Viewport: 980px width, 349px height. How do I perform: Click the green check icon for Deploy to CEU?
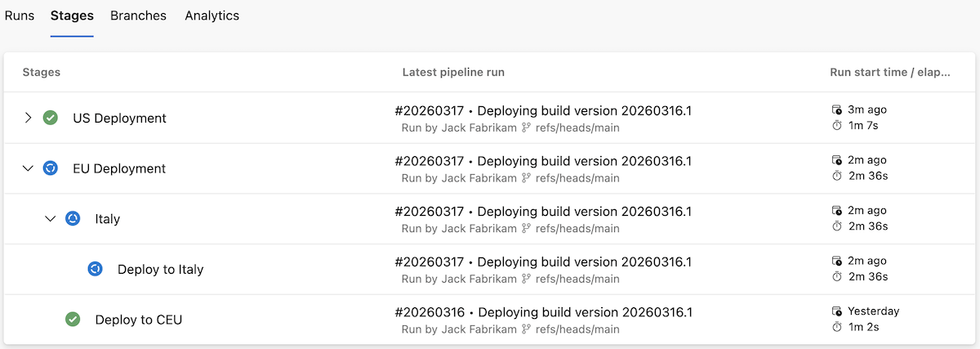(x=73, y=320)
